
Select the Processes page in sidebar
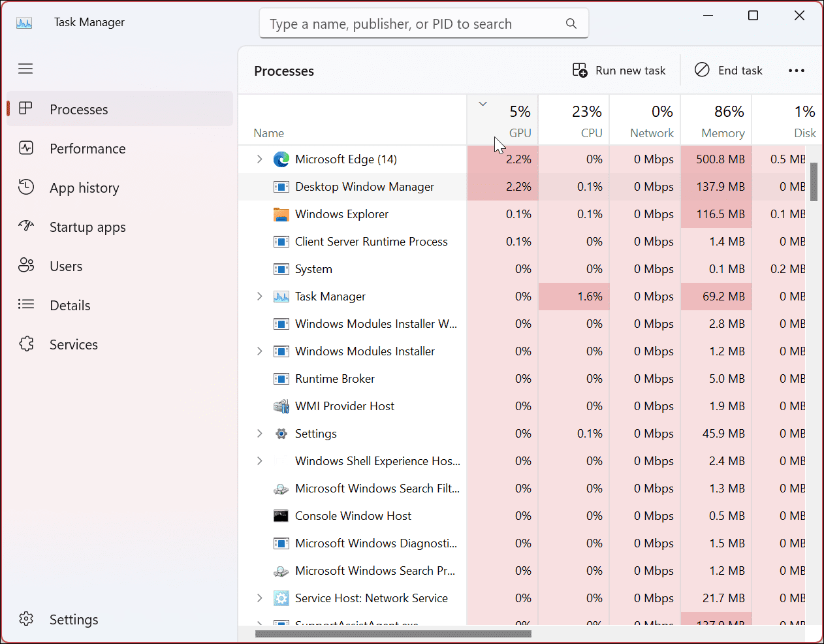pos(119,109)
